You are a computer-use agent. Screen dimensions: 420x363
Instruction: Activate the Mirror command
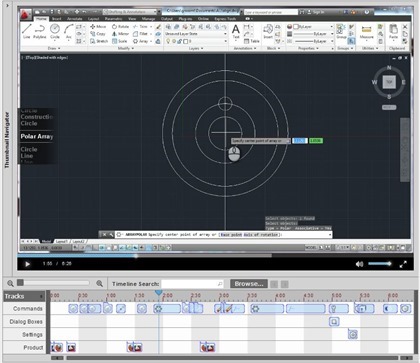[120, 34]
